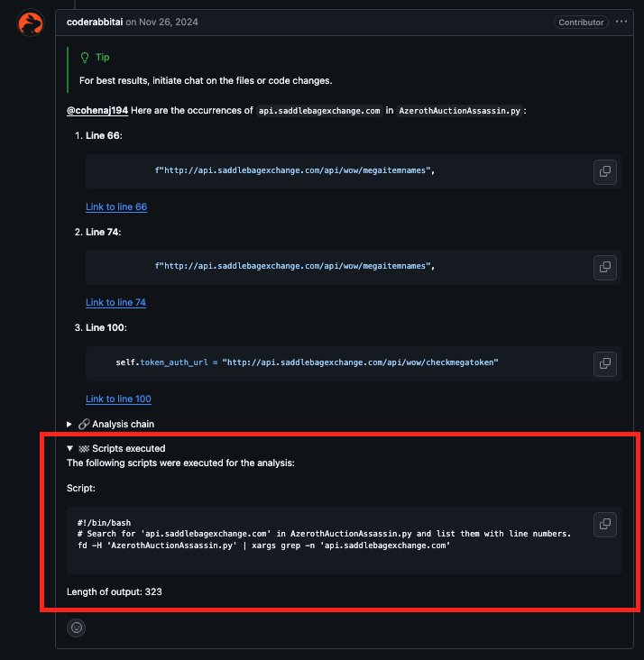Open the comment's three-dot options menu

coord(621,22)
